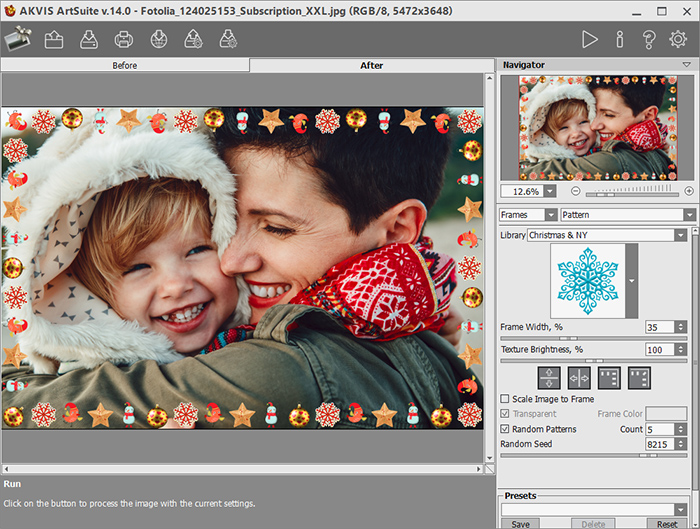Click the flip frame vertically button
Image resolution: width=700 pixels, height=529 pixels.
pyautogui.click(x=549, y=378)
